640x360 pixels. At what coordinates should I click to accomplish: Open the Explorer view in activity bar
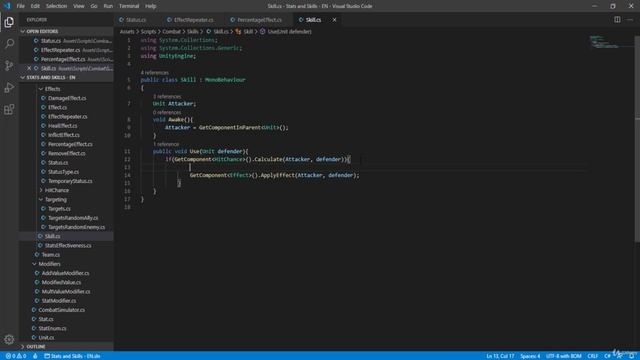9,22
